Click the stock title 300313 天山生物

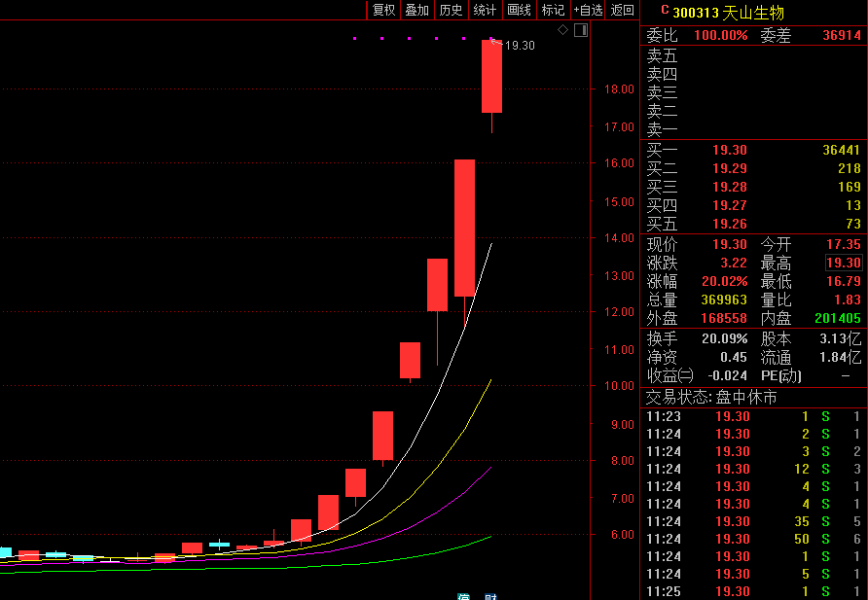pos(729,13)
